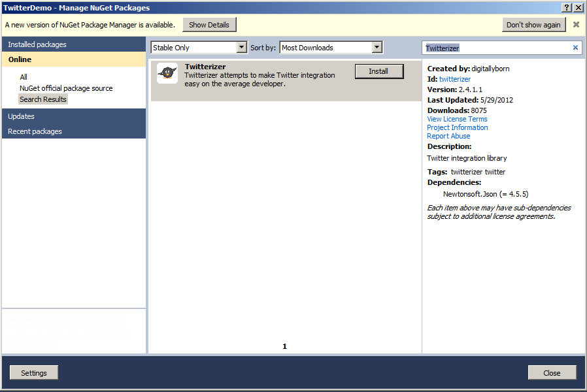Click the Downloads: 8075 text
The width and height of the screenshot is (587, 392).
457,110
